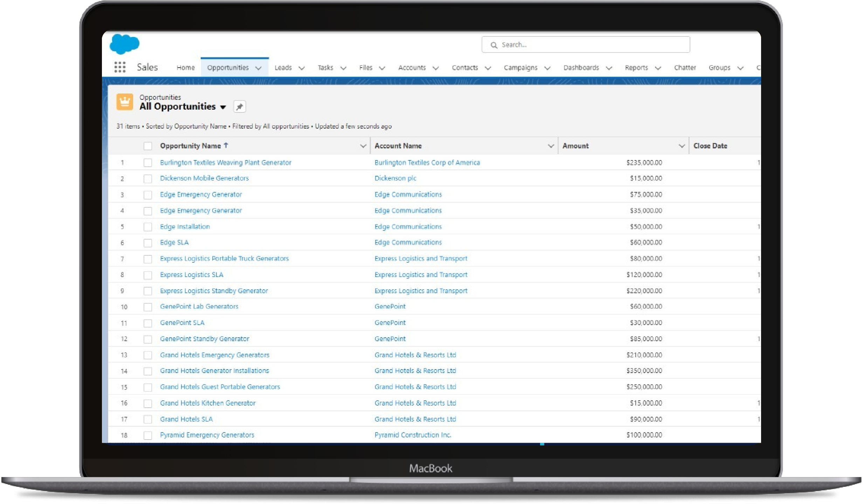Image resolution: width=863 pixels, height=504 pixels.
Task: Expand the Campaigns tab chevron menu
Action: pyautogui.click(x=547, y=68)
